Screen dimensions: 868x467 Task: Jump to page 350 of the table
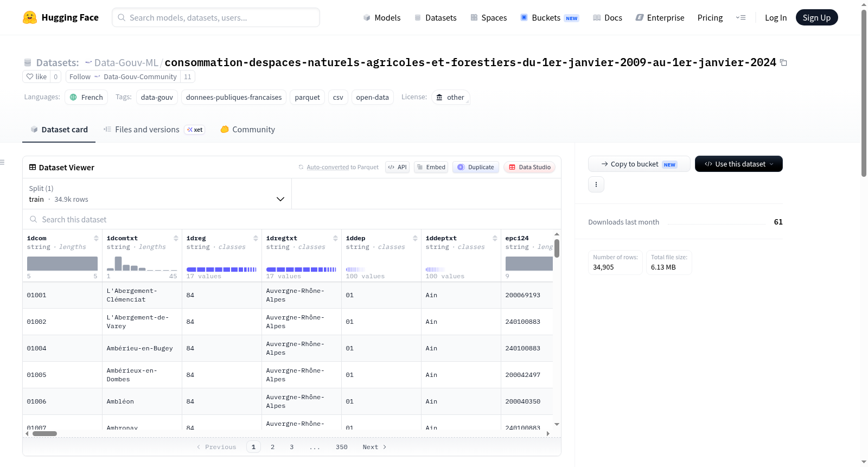(342, 447)
